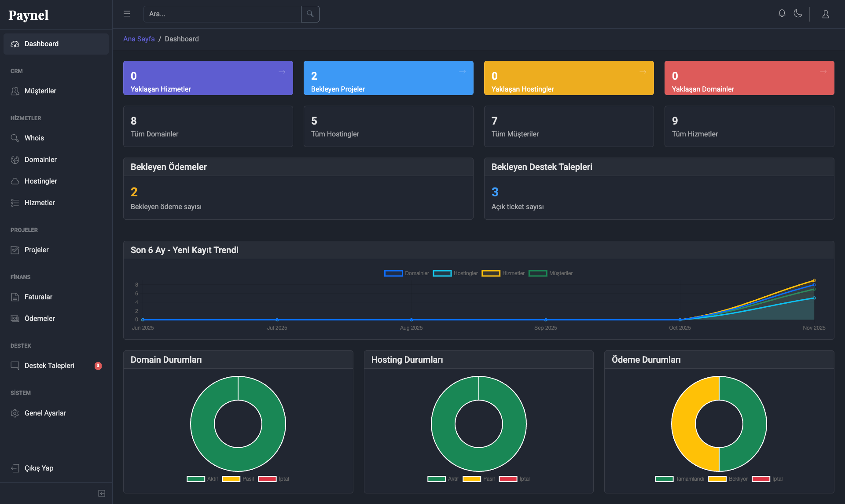Image resolution: width=845 pixels, height=504 pixels.
Task: Click the Paynel logo
Action: [x=29, y=15]
